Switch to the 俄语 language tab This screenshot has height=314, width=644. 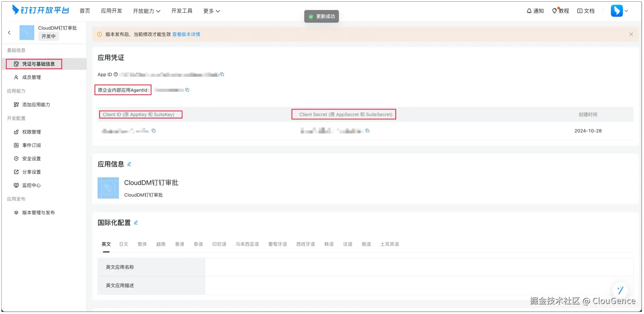(366, 244)
